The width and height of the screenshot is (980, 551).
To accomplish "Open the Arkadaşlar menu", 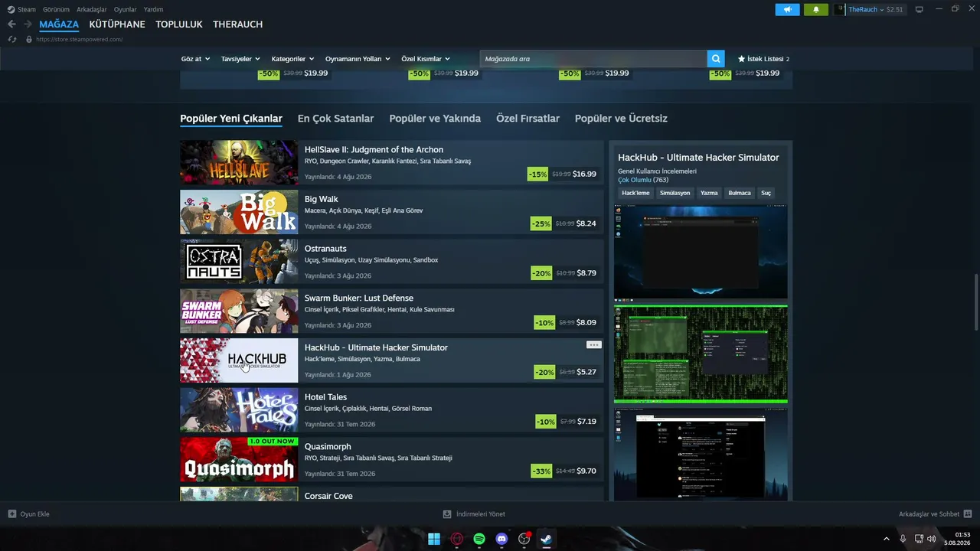I will tap(92, 10).
